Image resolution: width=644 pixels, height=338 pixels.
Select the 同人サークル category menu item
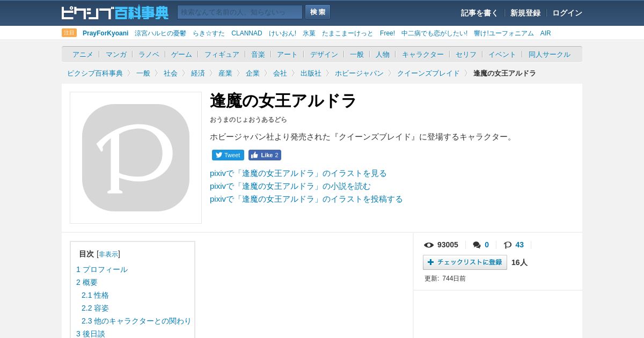[x=550, y=54]
